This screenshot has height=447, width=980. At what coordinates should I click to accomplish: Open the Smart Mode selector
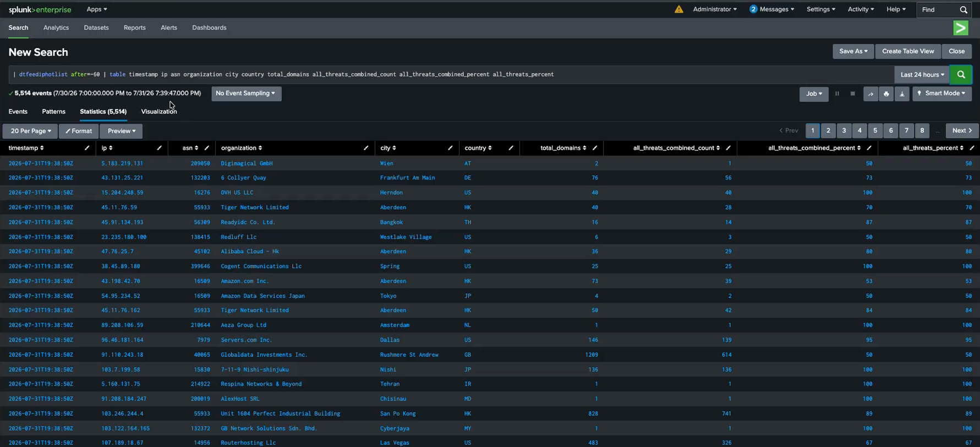942,94
